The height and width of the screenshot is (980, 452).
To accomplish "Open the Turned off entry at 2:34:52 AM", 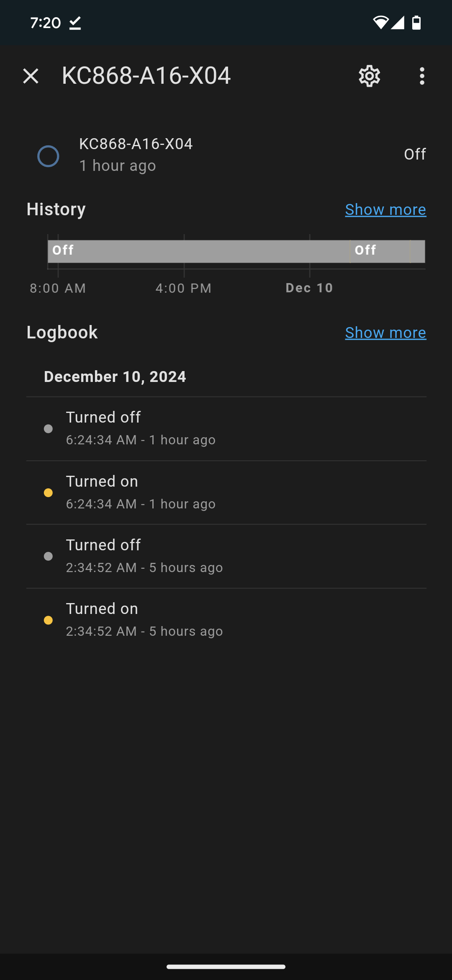I will (226, 556).
